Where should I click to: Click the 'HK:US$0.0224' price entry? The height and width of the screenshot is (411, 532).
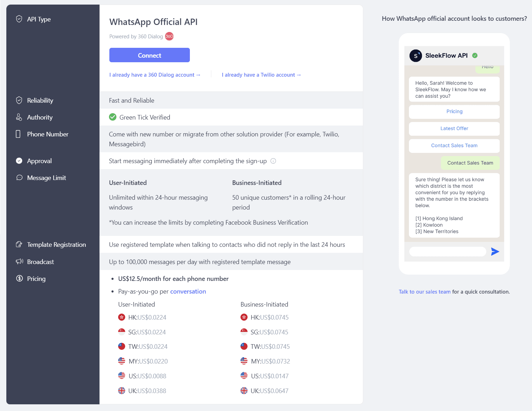coord(147,317)
